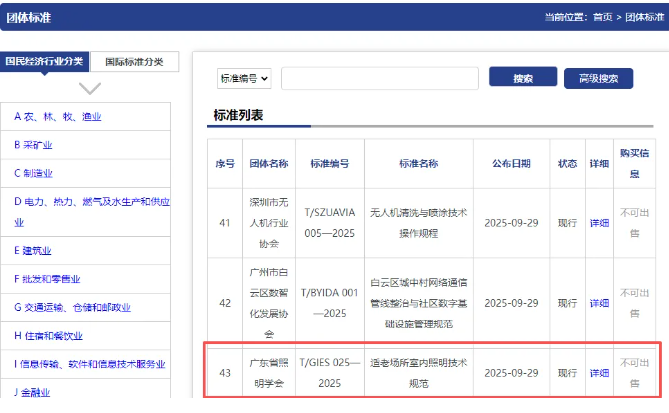Select category A 农、林、牧、渔业

tap(58, 117)
